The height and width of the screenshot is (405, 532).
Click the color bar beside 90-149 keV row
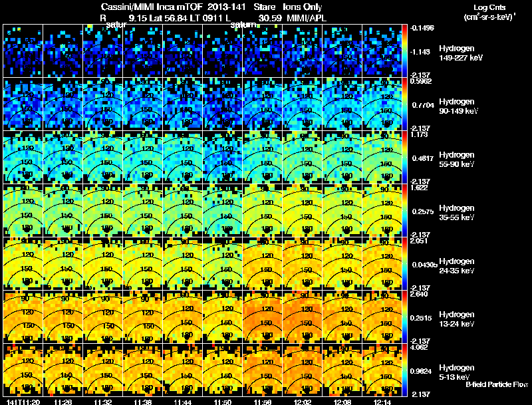coord(404,104)
